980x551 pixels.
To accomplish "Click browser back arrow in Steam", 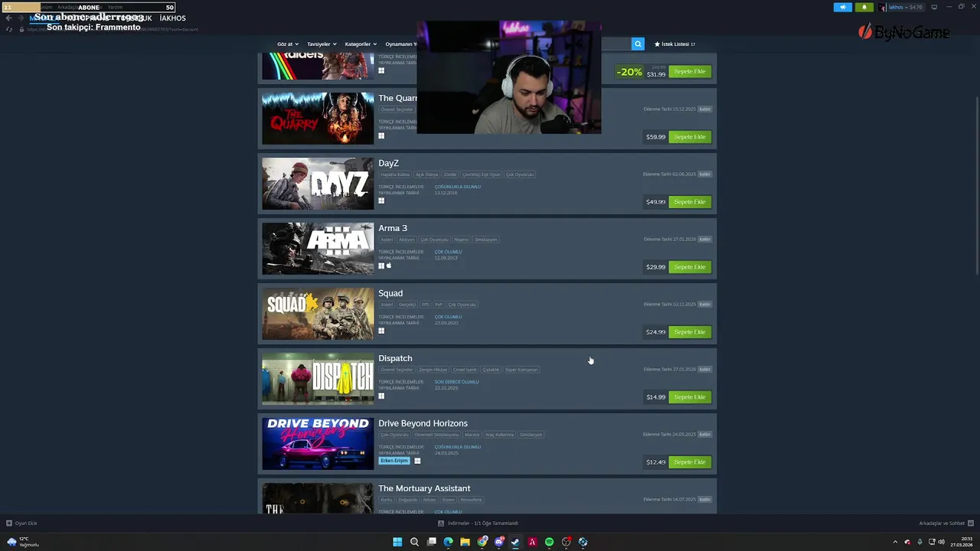I will (x=8, y=18).
